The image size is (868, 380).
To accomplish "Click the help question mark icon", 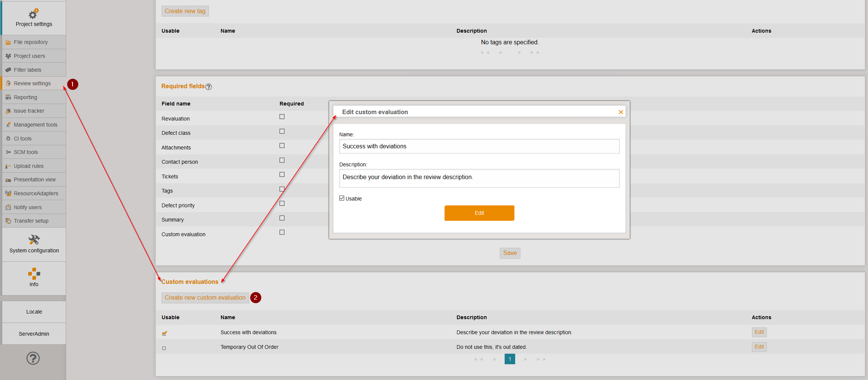I will [x=33, y=358].
